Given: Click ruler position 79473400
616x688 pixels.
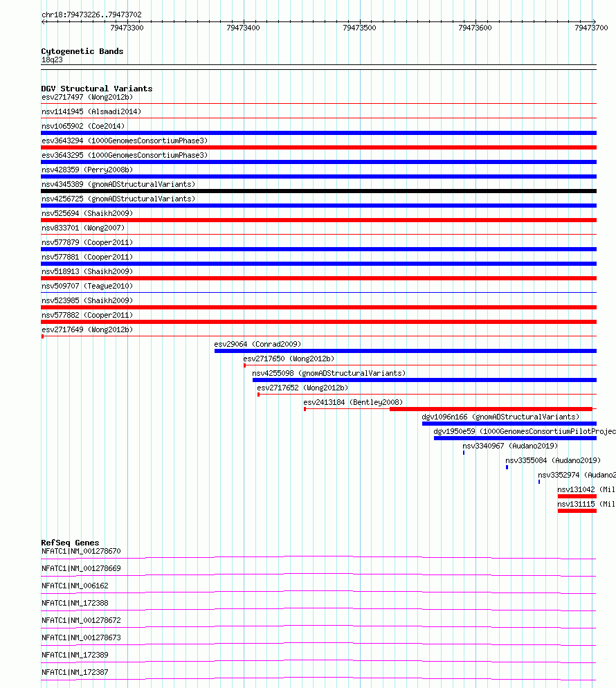Looking at the screenshot, I should pyautogui.click(x=243, y=28).
